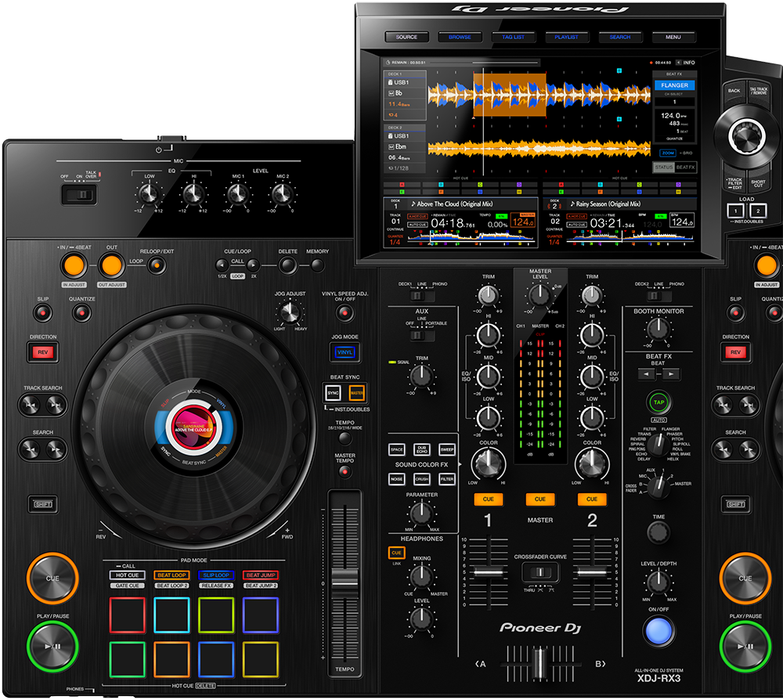The height and width of the screenshot is (700, 783).
Task: Select VINYL jog mode
Action: [x=345, y=351]
